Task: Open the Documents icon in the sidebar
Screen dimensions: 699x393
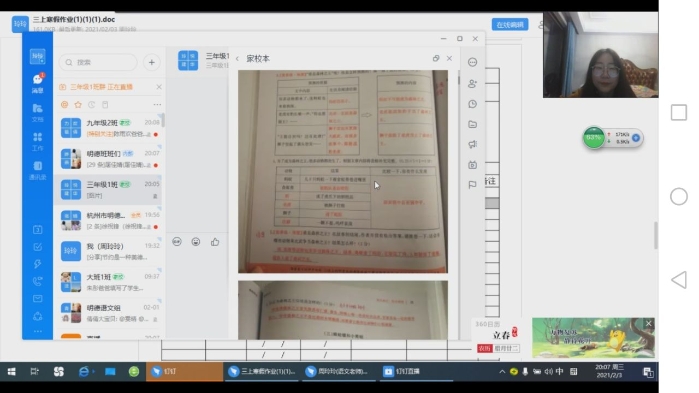Action: (x=37, y=112)
